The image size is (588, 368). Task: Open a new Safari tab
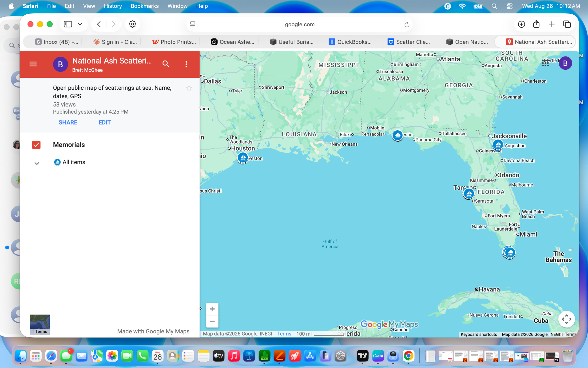tap(552, 24)
